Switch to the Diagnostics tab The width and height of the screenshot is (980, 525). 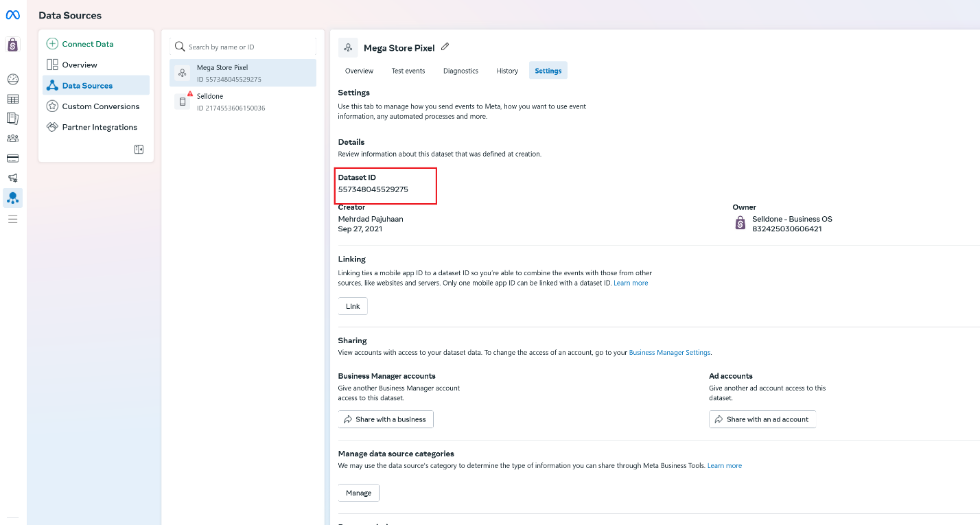(x=460, y=71)
